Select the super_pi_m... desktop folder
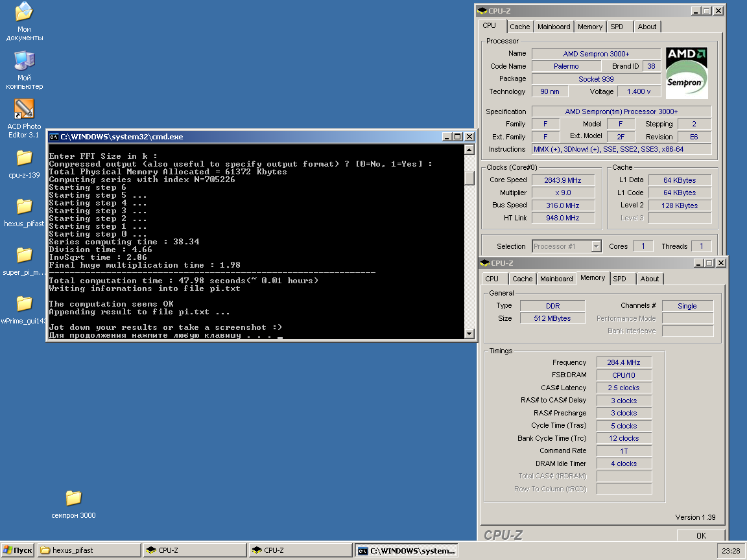 (x=24, y=261)
